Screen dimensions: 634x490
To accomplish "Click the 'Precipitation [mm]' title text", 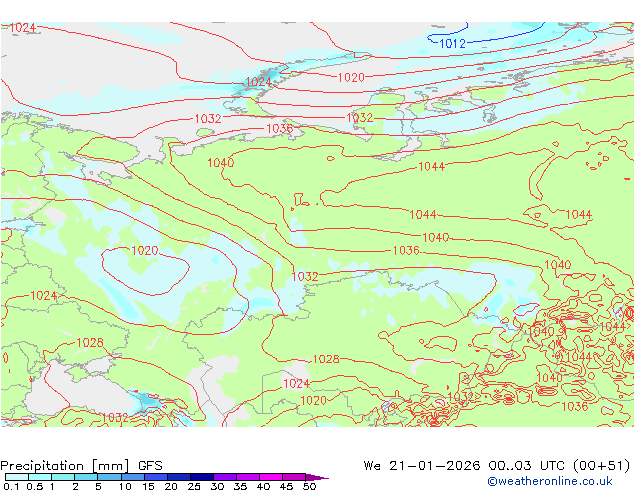I will click(x=65, y=466).
